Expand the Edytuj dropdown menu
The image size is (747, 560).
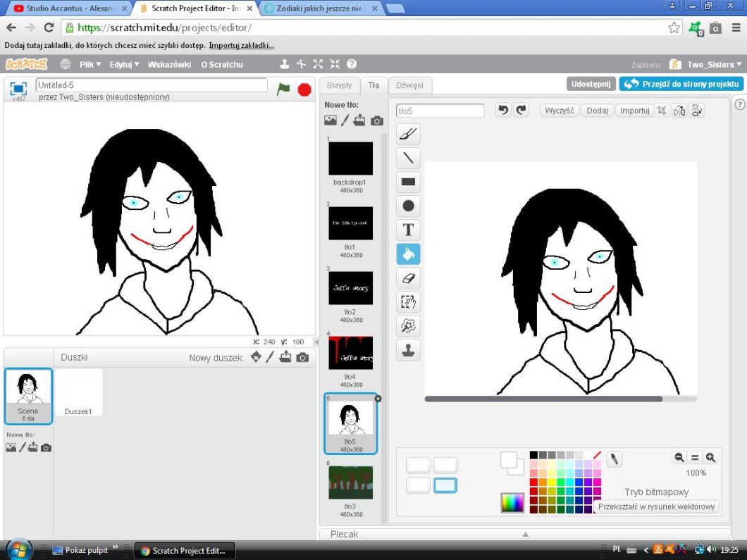pyautogui.click(x=124, y=64)
